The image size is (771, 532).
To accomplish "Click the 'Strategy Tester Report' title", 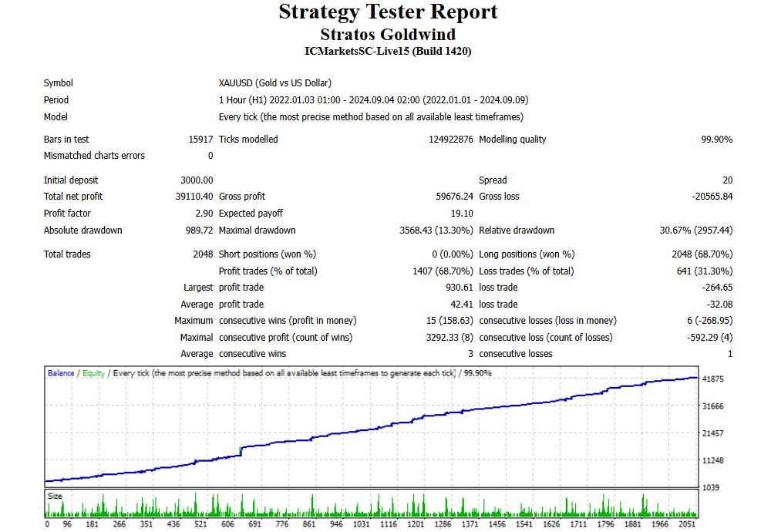I will pyautogui.click(x=388, y=12).
